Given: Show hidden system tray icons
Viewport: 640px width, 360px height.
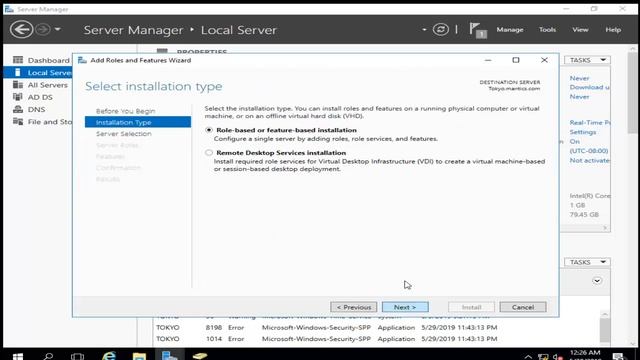Looking at the screenshot, I should pyautogui.click(x=528, y=356).
